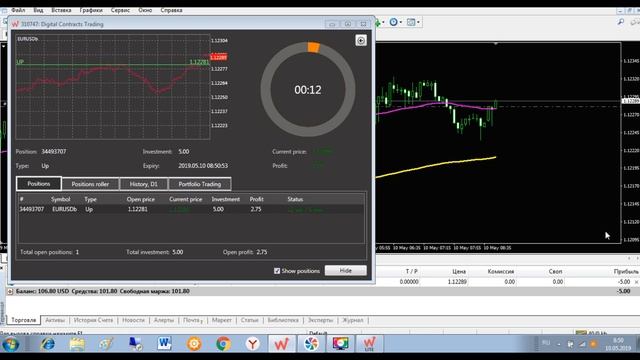Select the Почта terminal tab
This screenshot has height=360, width=640.
point(192,320)
